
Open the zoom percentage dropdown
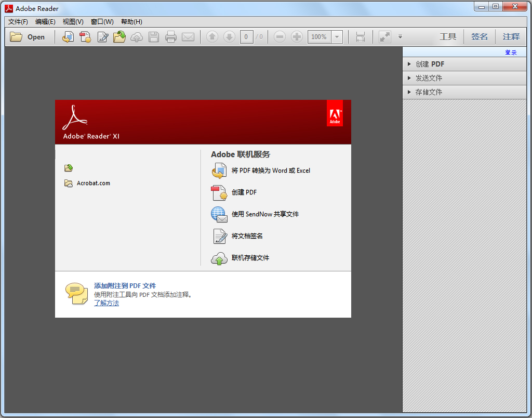pos(337,37)
